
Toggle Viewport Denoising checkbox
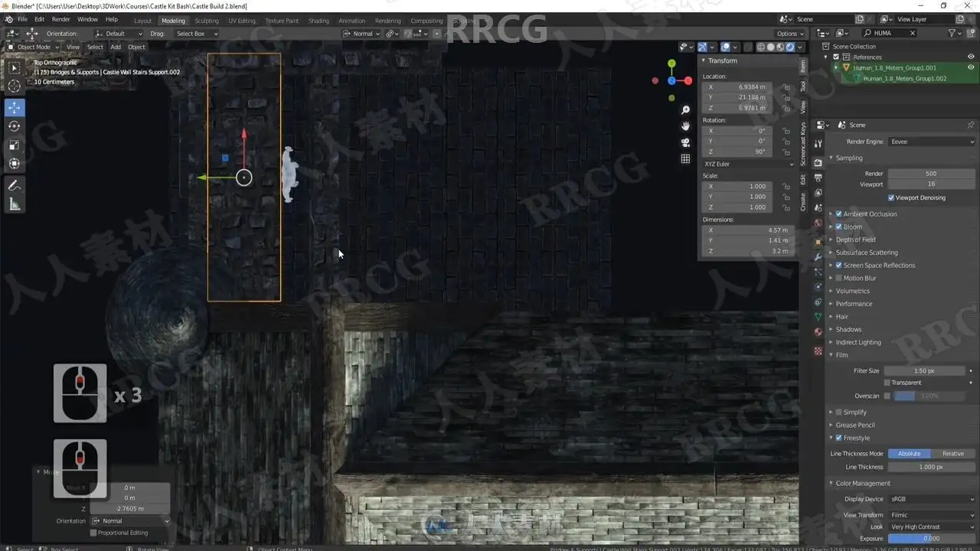tap(891, 197)
